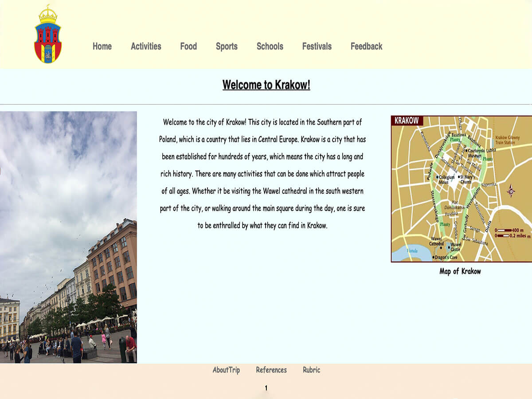Open the Activities page
This screenshot has height=399, width=532.
(x=146, y=47)
